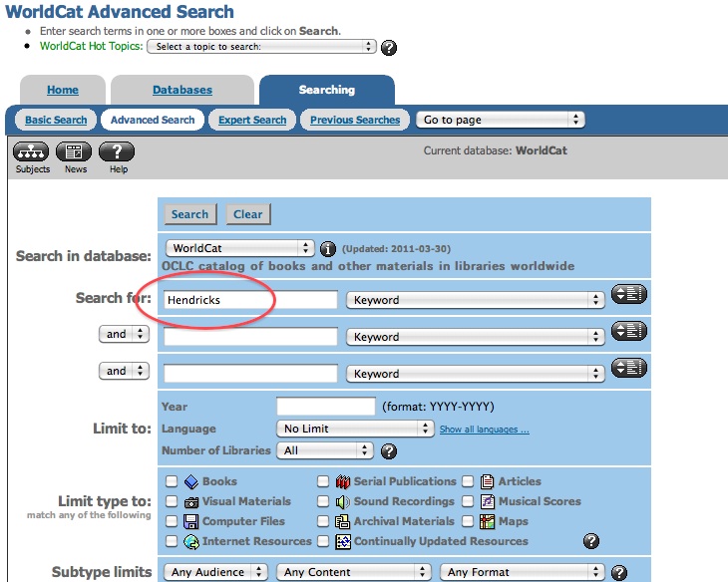Click the Year input field
The height and width of the screenshot is (582, 728).
pos(324,407)
